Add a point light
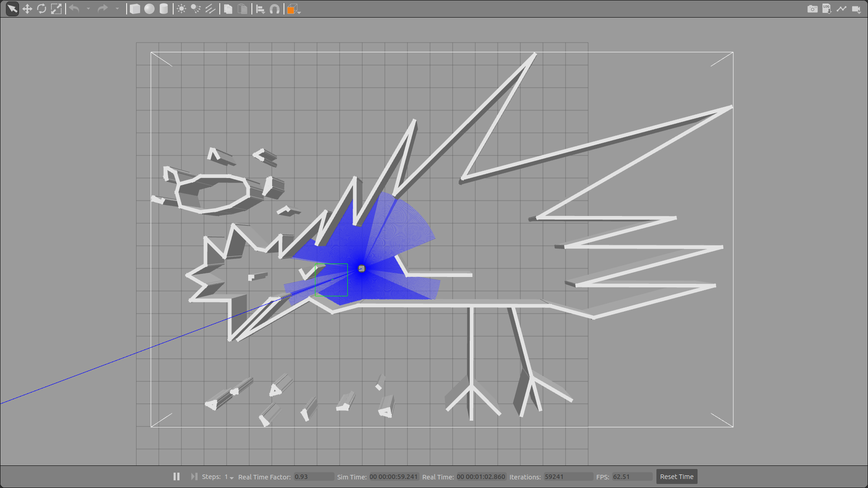 click(181, 9)
